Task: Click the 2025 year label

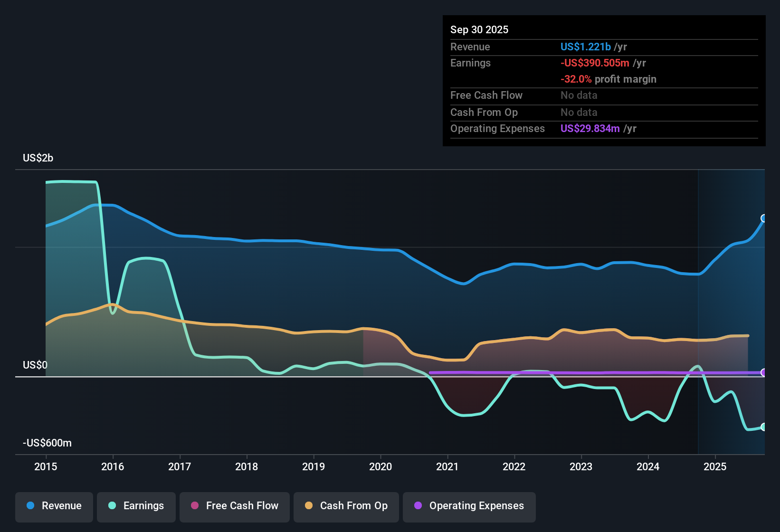Action: pos(716,467)
